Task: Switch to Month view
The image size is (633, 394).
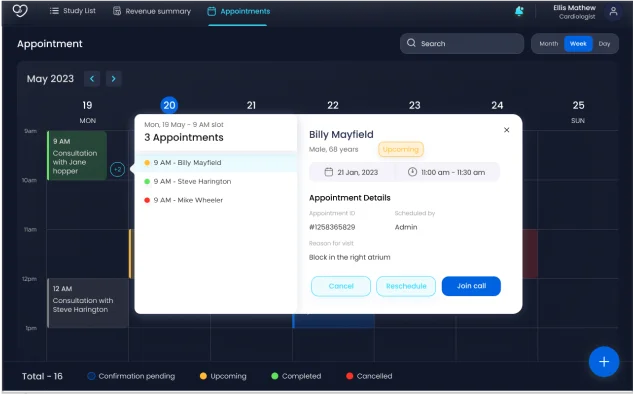Action: [549, 44]
